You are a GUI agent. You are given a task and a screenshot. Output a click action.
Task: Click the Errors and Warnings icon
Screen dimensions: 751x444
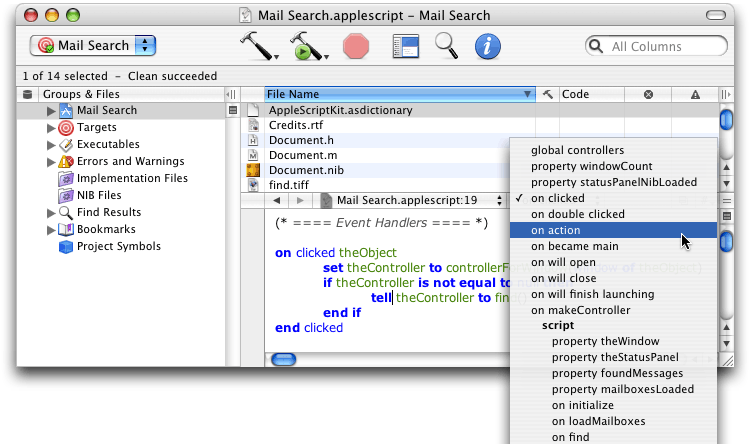66,161
